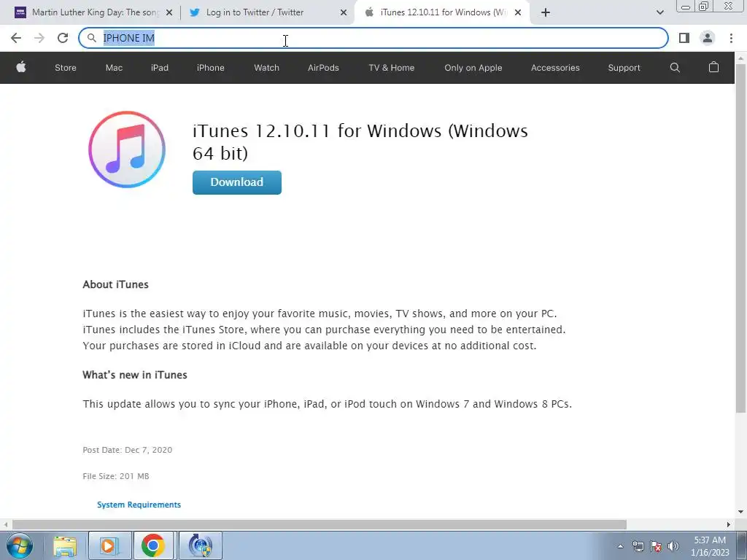The width and height of the screenshot is (747, 560).
Task: Click the horizontal scrollbar thumb
Action: [x=320, y=524]
